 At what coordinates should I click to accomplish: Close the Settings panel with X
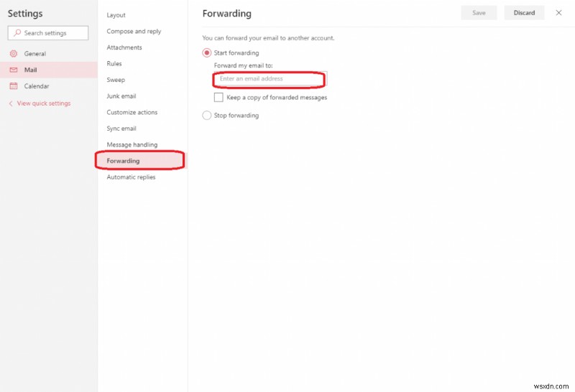point(558,13)
